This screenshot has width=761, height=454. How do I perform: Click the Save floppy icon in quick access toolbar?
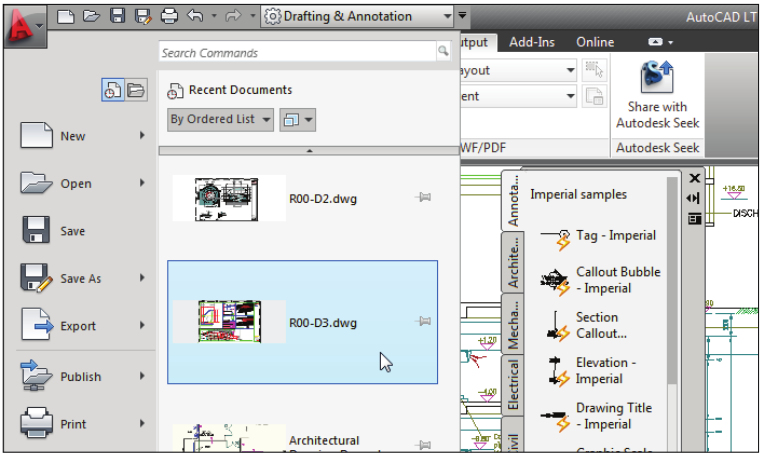click(x=117, y=16)
